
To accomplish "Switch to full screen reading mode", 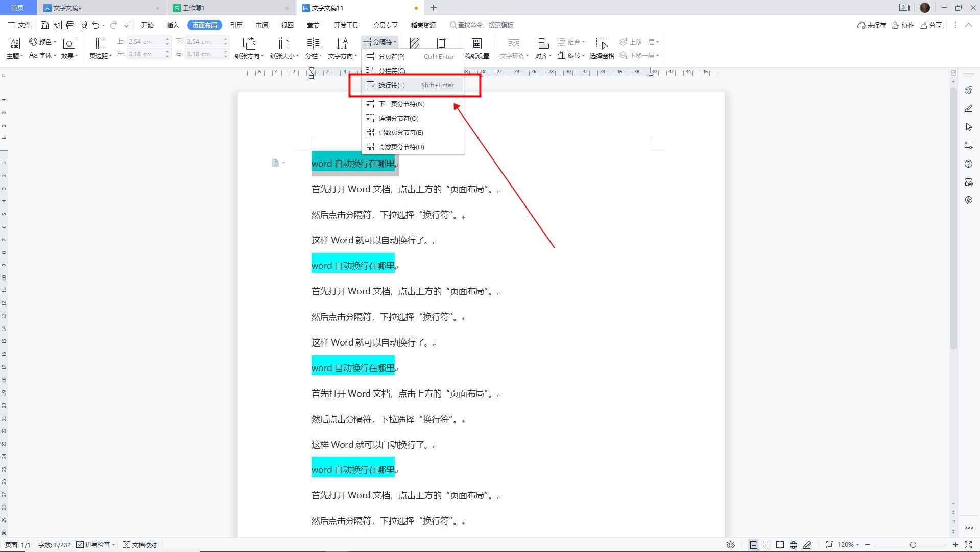I will (780, 544).
